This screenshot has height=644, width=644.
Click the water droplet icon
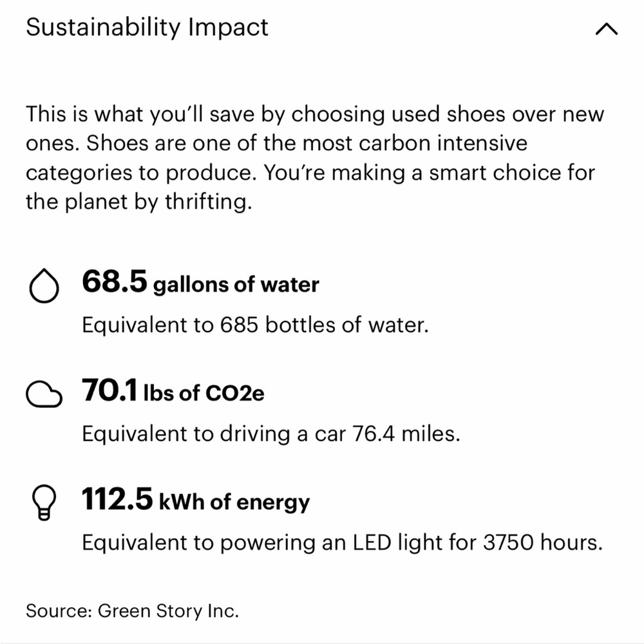coord(44,287)
